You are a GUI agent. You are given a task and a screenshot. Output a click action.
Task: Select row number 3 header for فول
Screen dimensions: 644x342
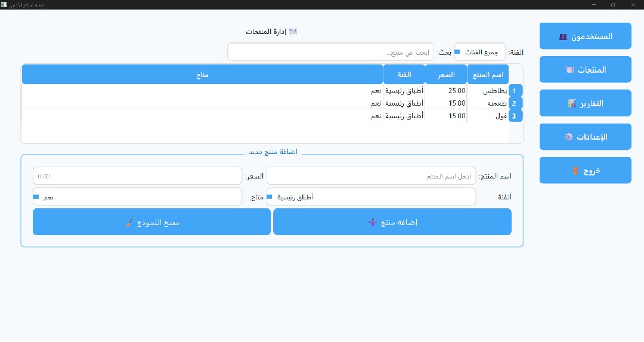tap(515, 116)
